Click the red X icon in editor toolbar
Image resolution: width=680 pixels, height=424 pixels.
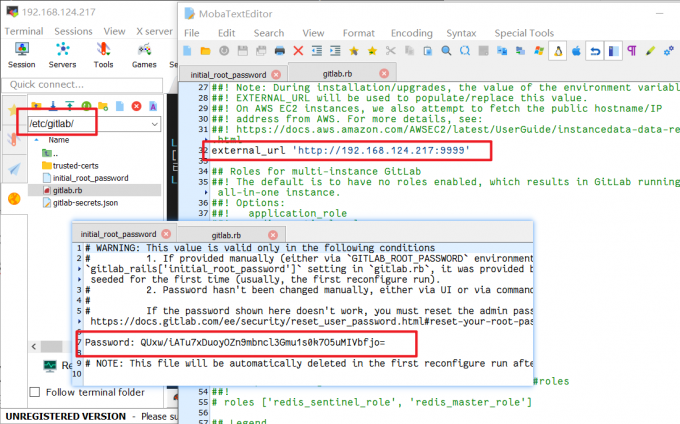point(298,51)
